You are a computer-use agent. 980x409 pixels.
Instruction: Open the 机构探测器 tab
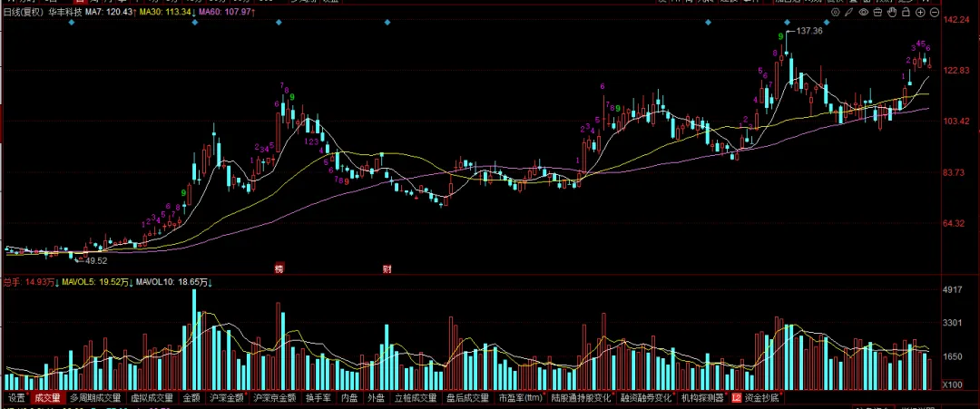click(702, 398)
